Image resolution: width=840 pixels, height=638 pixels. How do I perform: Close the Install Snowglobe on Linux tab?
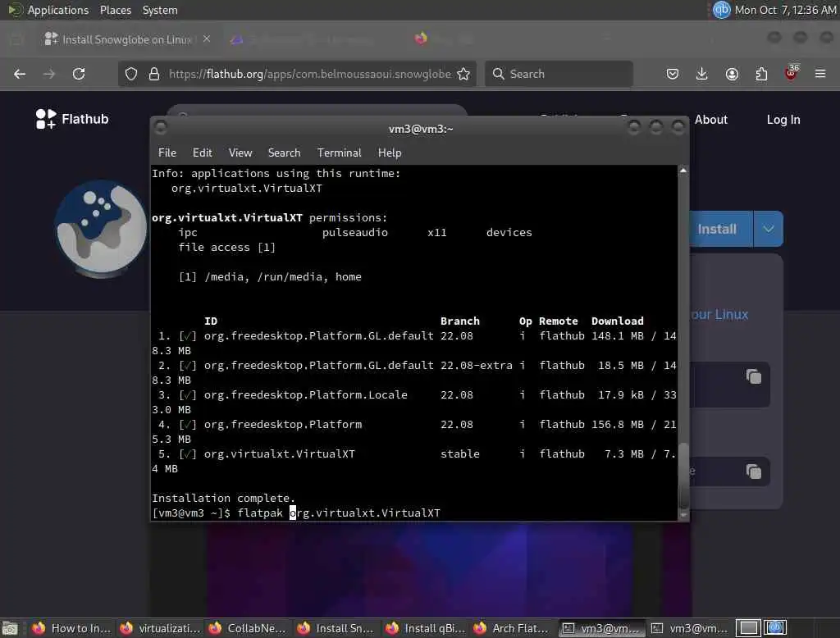[207, 39]
